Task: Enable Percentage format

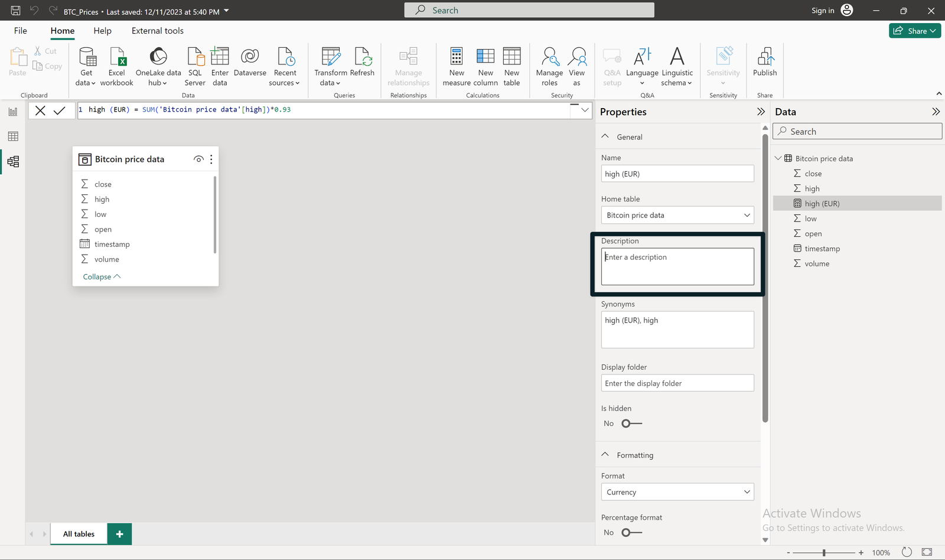Action: 631,532
